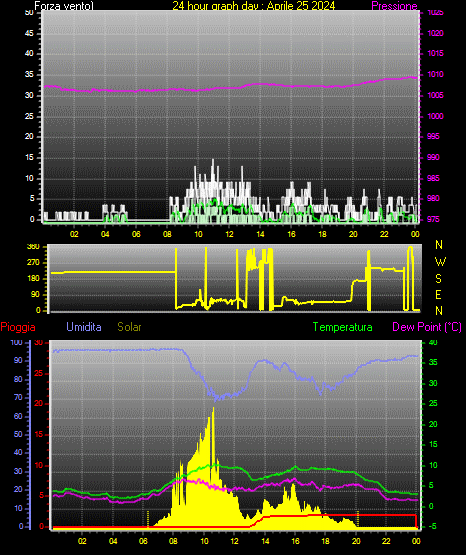466x555 pixels.
Task: Click the Pressione legend label
Action: (x=394, y=6)
